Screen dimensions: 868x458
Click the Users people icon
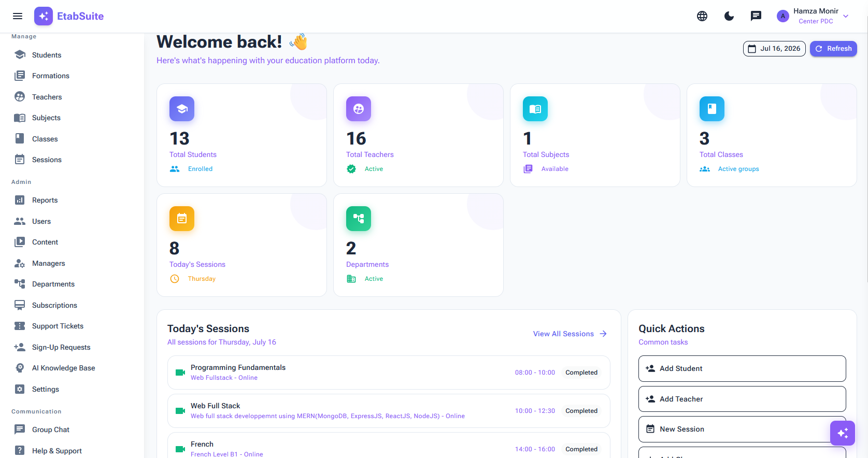[x=20, y=221]
